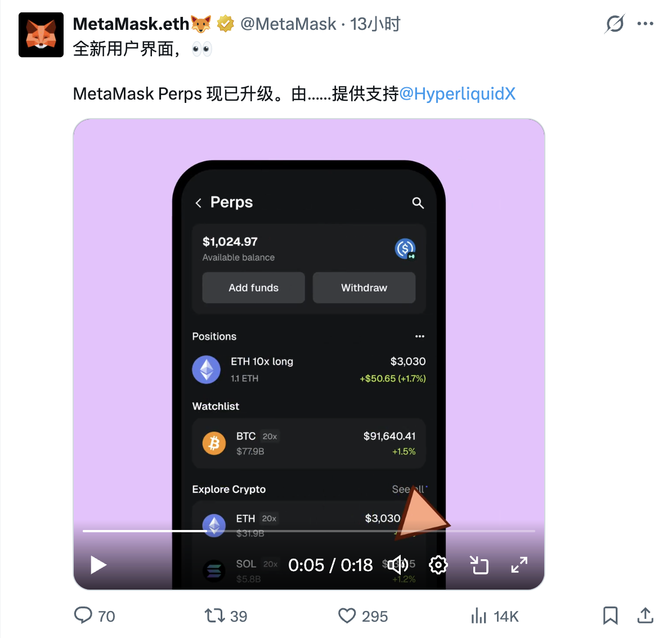This screenshot has width=672, height=638.
Task: Click the MetaMask.eth display name
Action: [x=131, y=24]
